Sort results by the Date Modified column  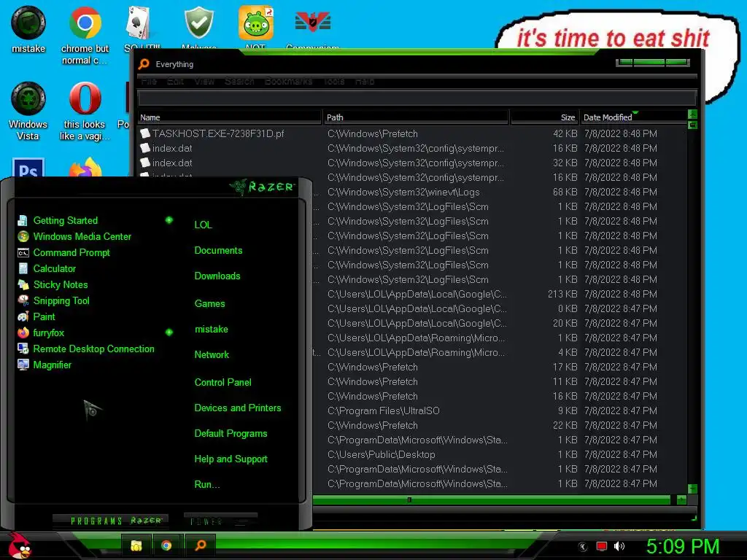coord(634,117)
